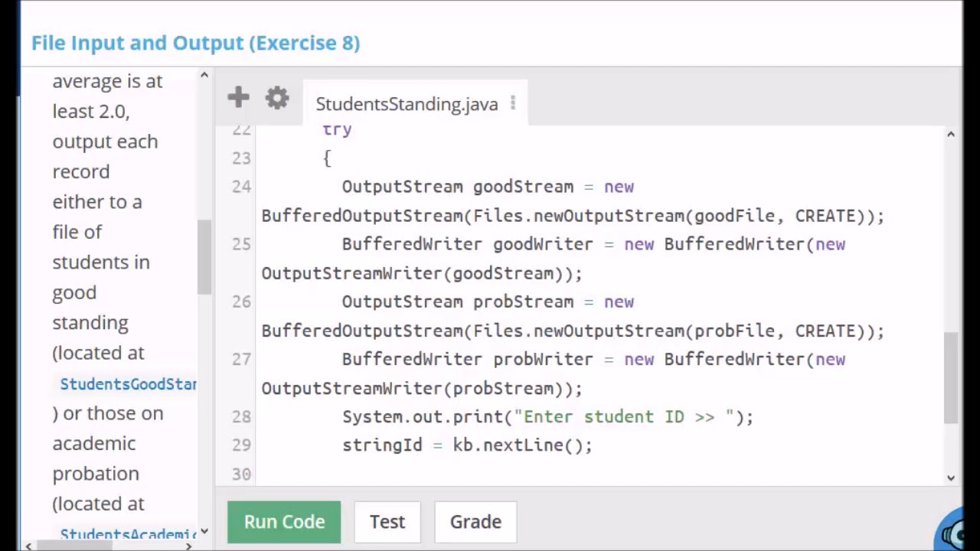Image resolution: width=980 pixels, height=551 pixels.
Task: Click the File Input and Output exercise title
Action: tap(195, 43)
